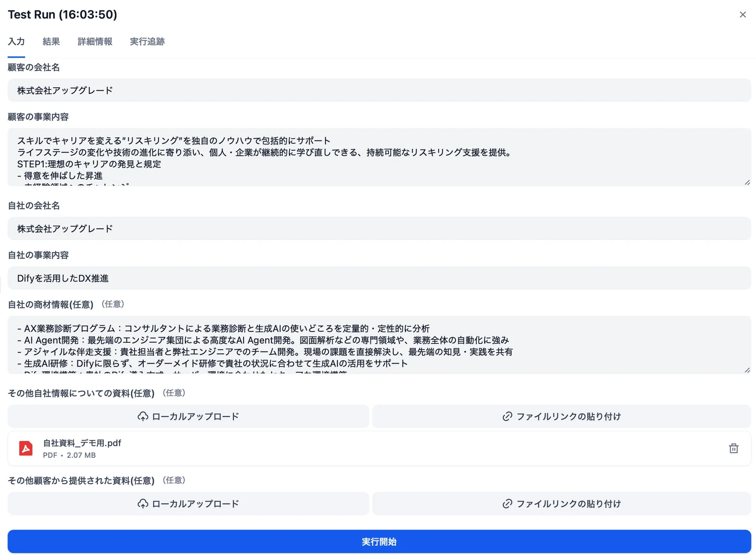Screen dimensions: 756x556
Task: Click the trash icon to remove the PDF
Action: [734, 448]
